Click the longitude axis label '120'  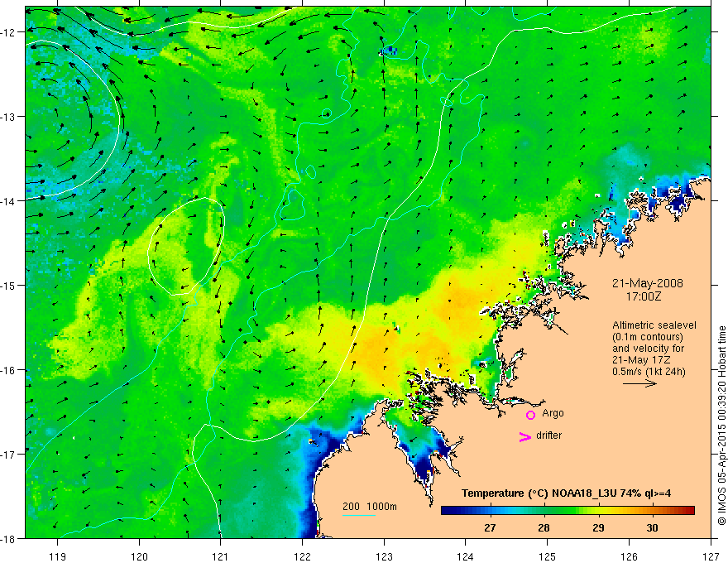tap(139, 556)
